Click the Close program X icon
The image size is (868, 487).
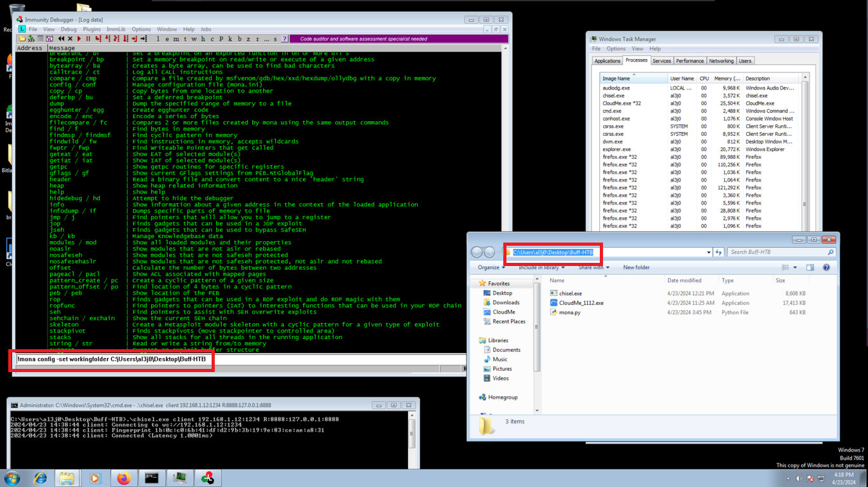(70, 39)
